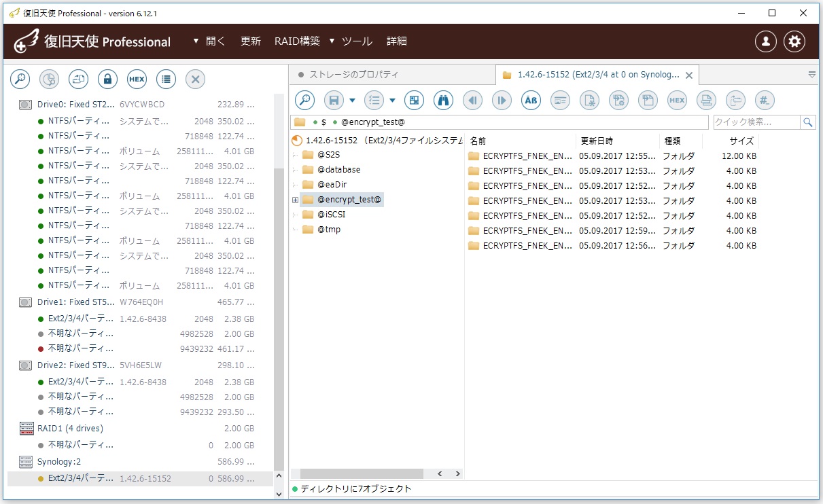Select the Synology:2 storage entry
This screenshot has width=823, height=504.
click(x=139, y=462)
